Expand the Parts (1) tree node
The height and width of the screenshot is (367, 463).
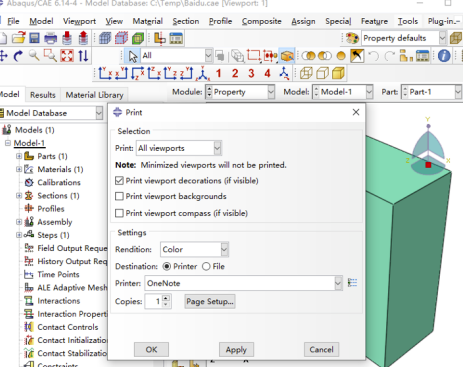coord(19,156)
